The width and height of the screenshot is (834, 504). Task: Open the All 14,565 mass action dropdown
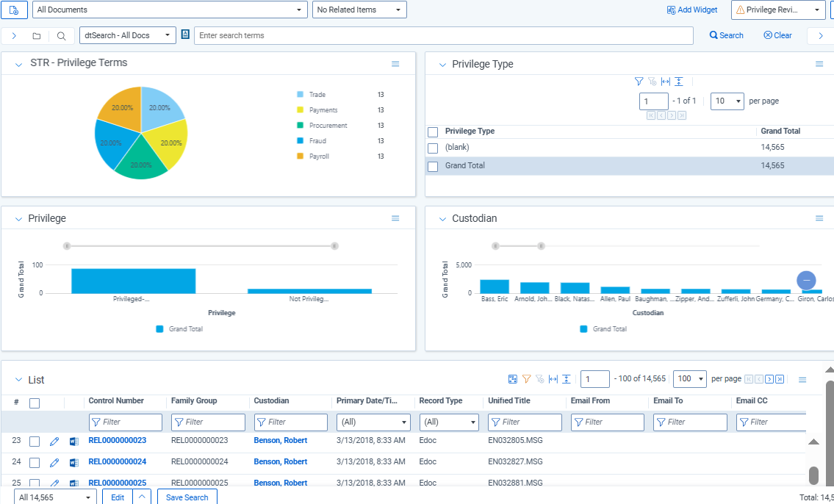[x=55, y=497]
